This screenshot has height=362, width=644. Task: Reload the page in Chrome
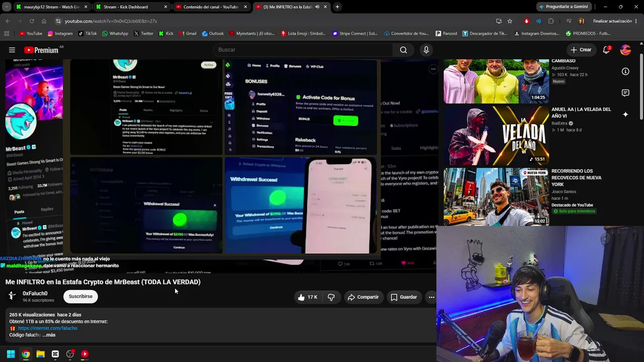pos(32,21)
